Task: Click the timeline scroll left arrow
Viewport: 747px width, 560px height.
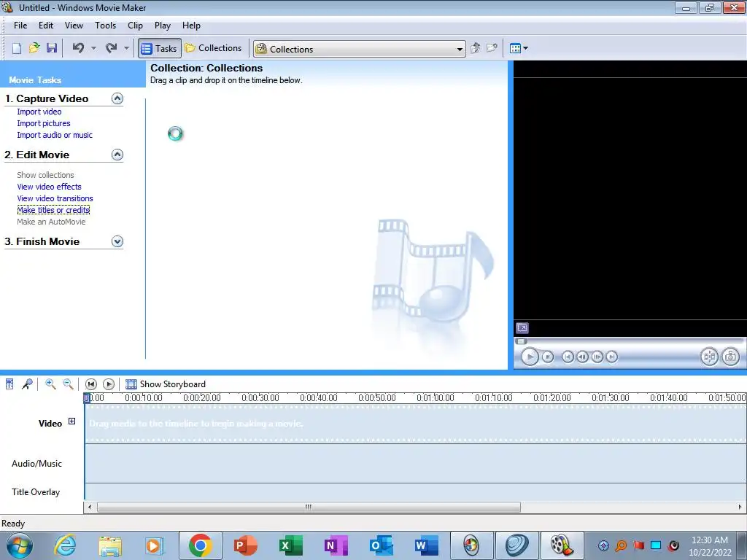Action: pos(90,507)
